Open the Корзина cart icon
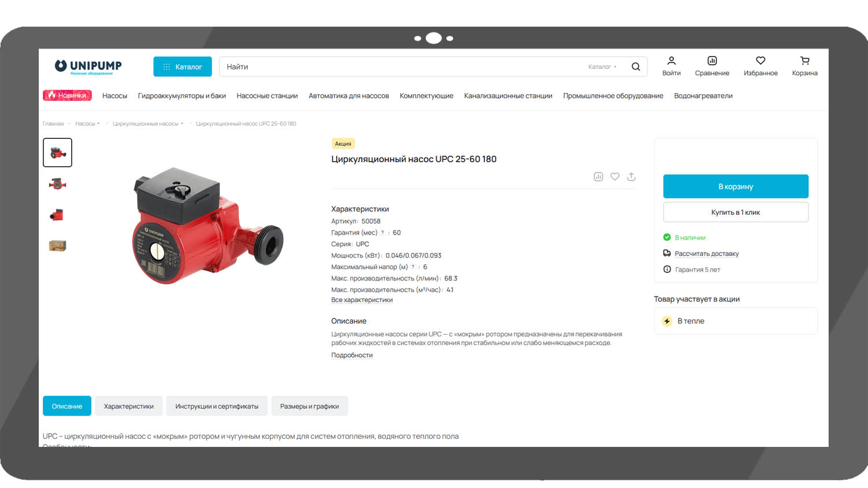The image size is (868, 488). pyautogui.click(x=804, y=66)
